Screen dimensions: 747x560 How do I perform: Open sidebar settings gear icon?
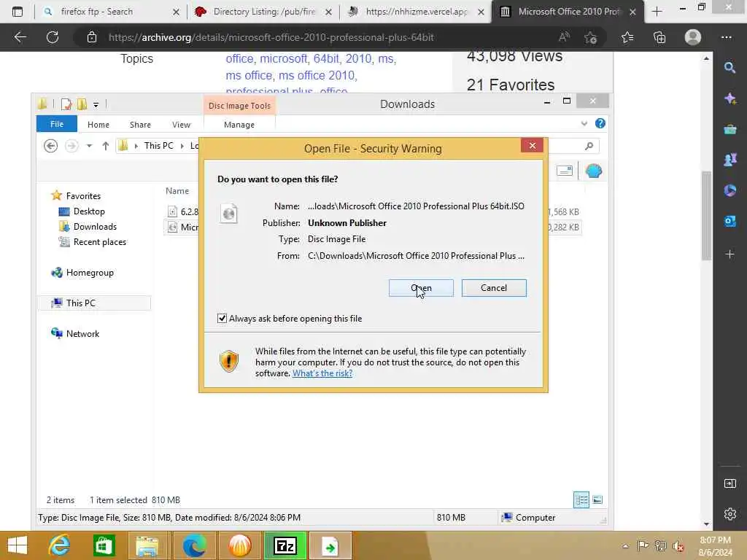(729, 514)
